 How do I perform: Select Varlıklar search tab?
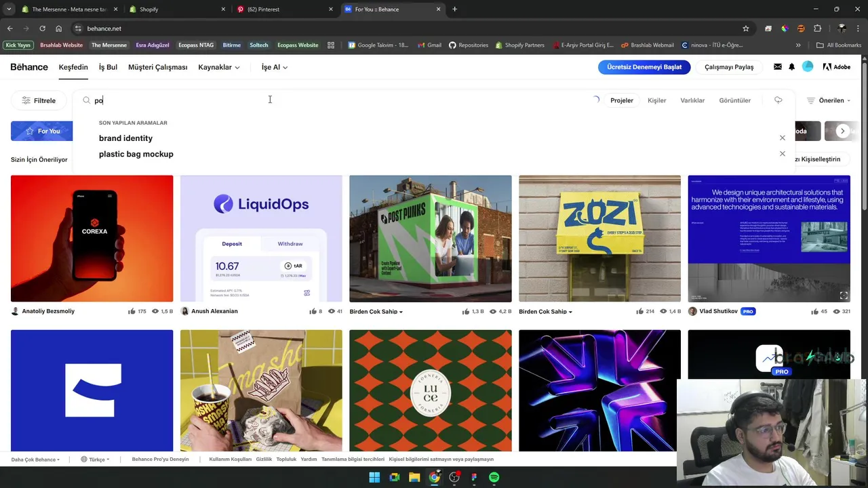[692, 100]
